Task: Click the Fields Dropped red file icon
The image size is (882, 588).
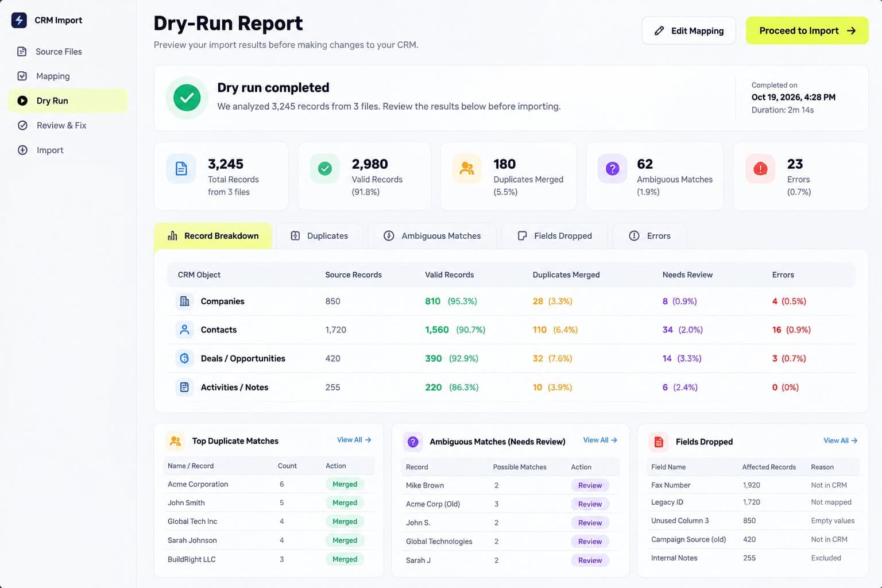Action: click(659, 442)
